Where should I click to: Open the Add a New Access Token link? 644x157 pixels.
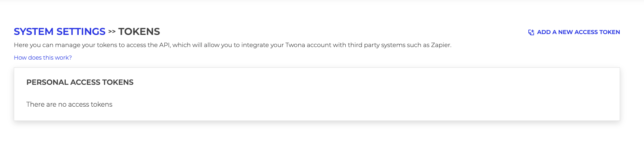(574, 32)
